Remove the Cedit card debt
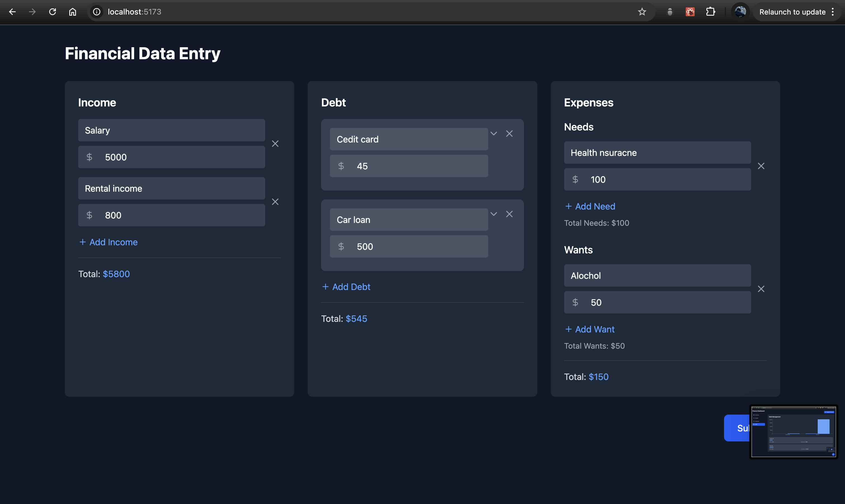845x504 pixels. coord(509,134)
